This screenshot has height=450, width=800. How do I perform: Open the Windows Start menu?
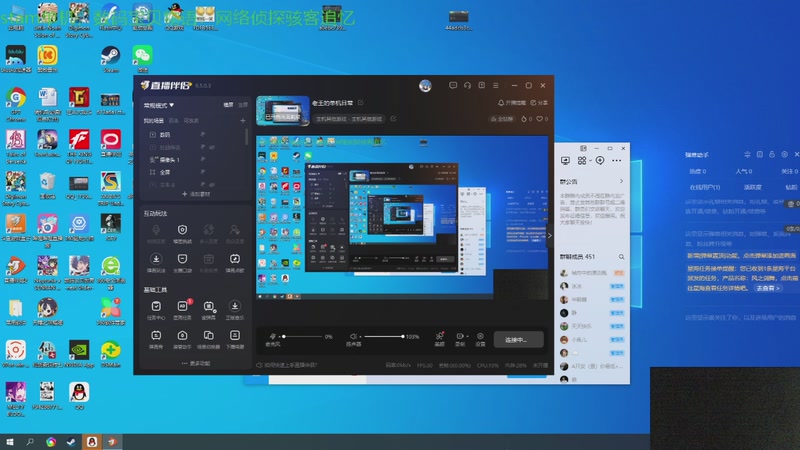click(9, 442)
